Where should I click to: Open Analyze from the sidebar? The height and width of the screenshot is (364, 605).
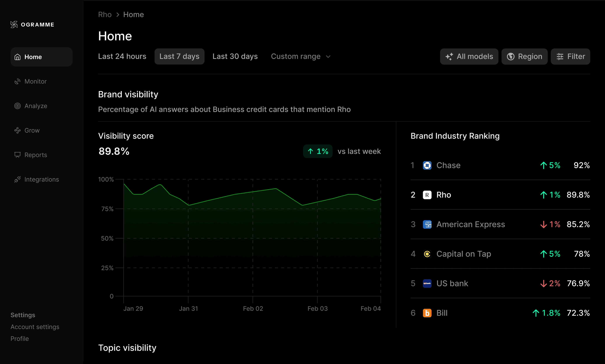pos(31,106)
